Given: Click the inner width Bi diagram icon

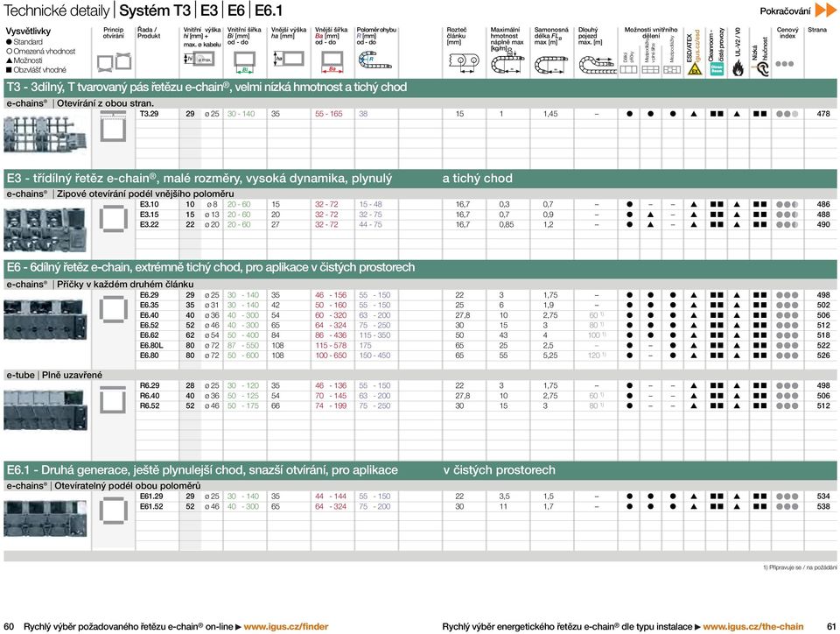Looking at the screenshot, I should tap(244, 61).
